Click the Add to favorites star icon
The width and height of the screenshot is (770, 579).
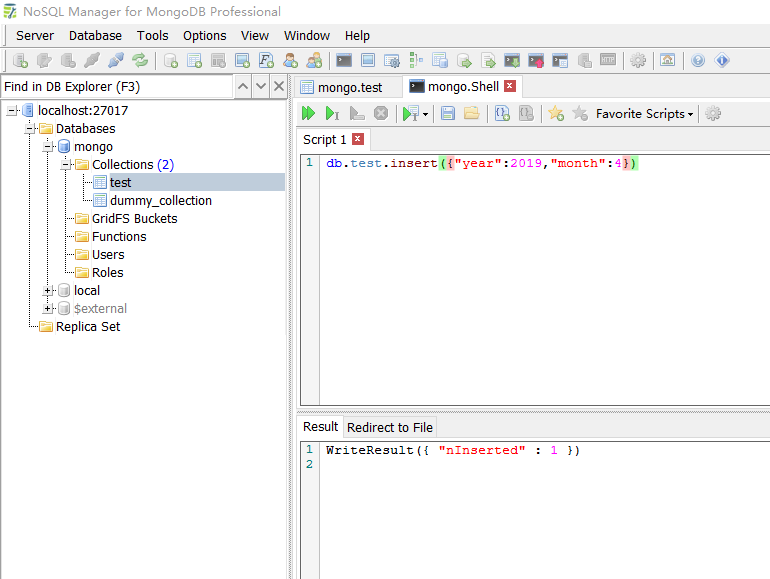pyautogui.click(x=556, y=113)
